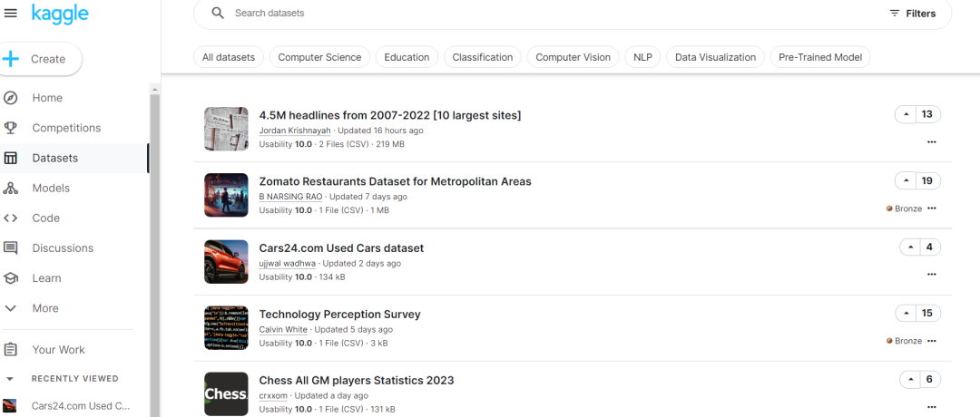
Task: Select the Computer Vision filter chip
Action: (x=573, y=57)
